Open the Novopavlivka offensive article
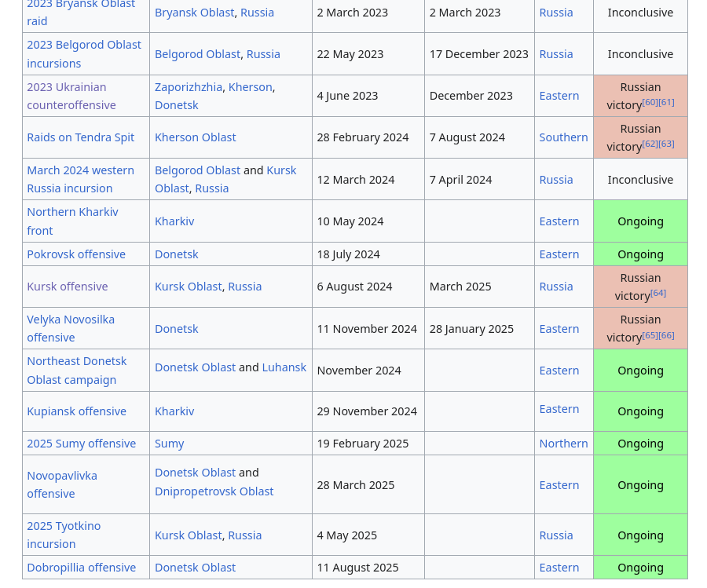Viewport: 707px width, 588px height. (x=62, y=485)
